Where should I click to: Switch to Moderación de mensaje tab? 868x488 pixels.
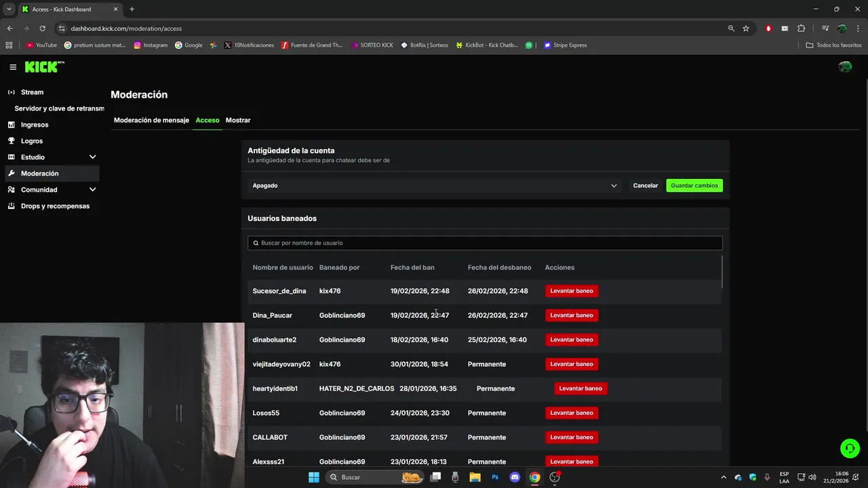point(151,120)
